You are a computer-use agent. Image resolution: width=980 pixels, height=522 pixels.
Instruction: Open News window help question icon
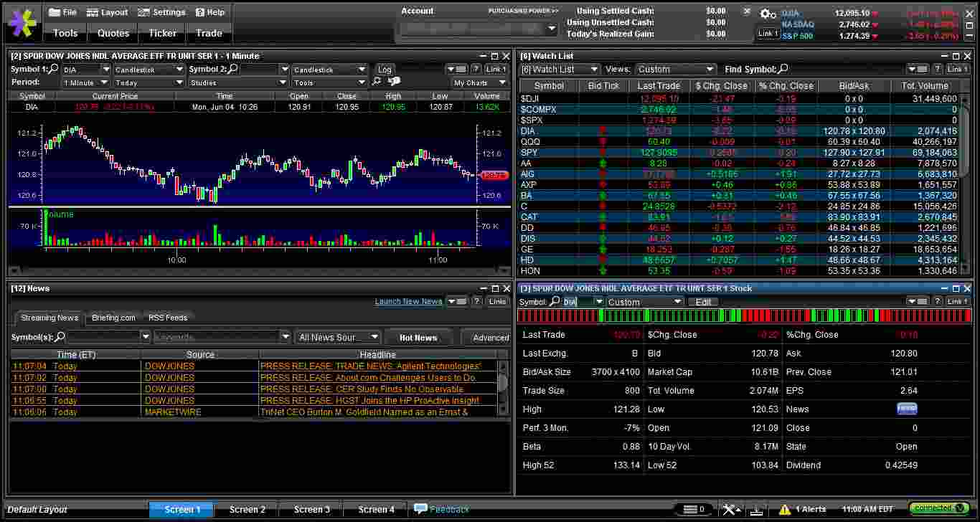click(476, 301)
